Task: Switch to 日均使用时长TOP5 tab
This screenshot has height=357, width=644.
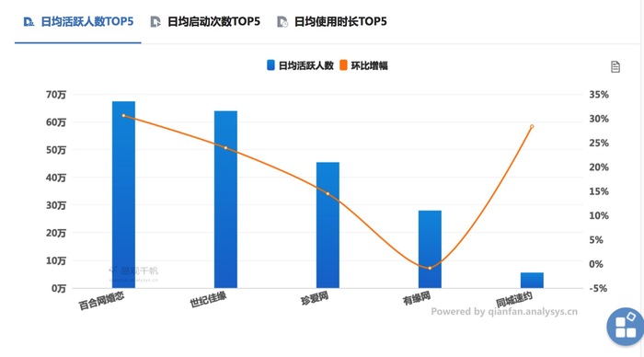Action: [x=332, y=22]
